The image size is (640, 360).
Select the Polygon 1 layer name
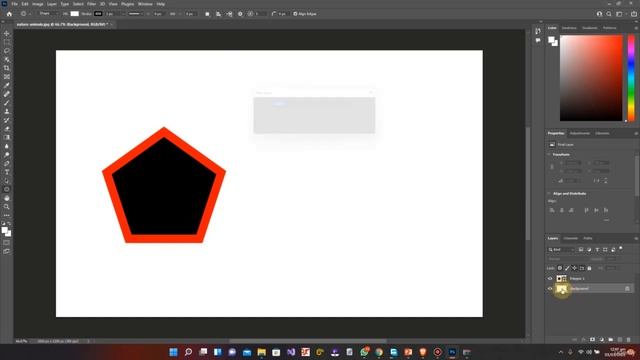coord(577,278)
